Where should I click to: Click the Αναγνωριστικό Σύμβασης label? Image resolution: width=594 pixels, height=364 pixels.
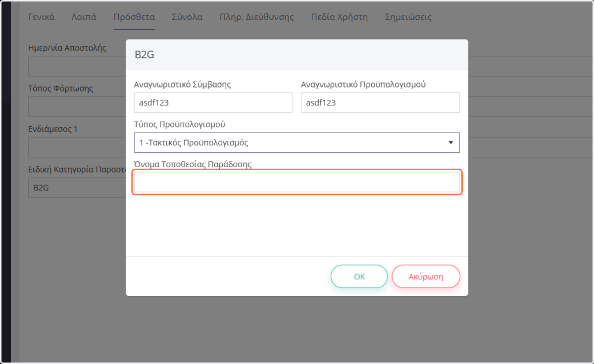(183, 85)
